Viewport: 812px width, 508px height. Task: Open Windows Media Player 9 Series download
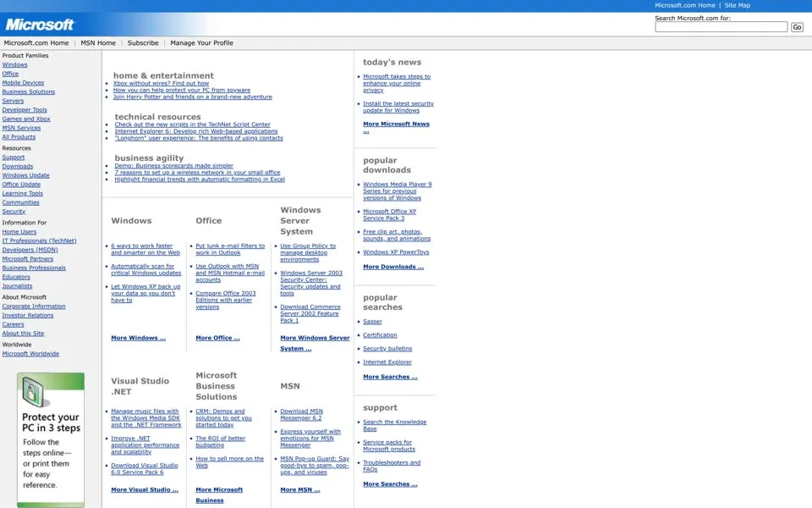398,191
